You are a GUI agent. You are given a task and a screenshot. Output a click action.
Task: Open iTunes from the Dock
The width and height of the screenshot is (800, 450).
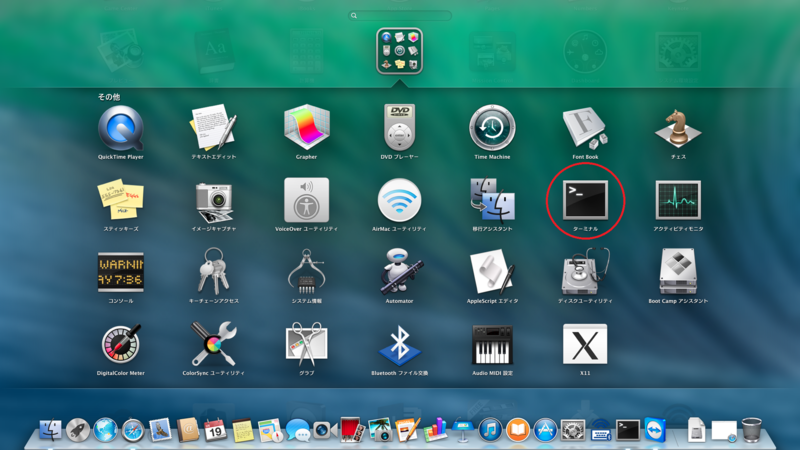[x=490, y=430]
